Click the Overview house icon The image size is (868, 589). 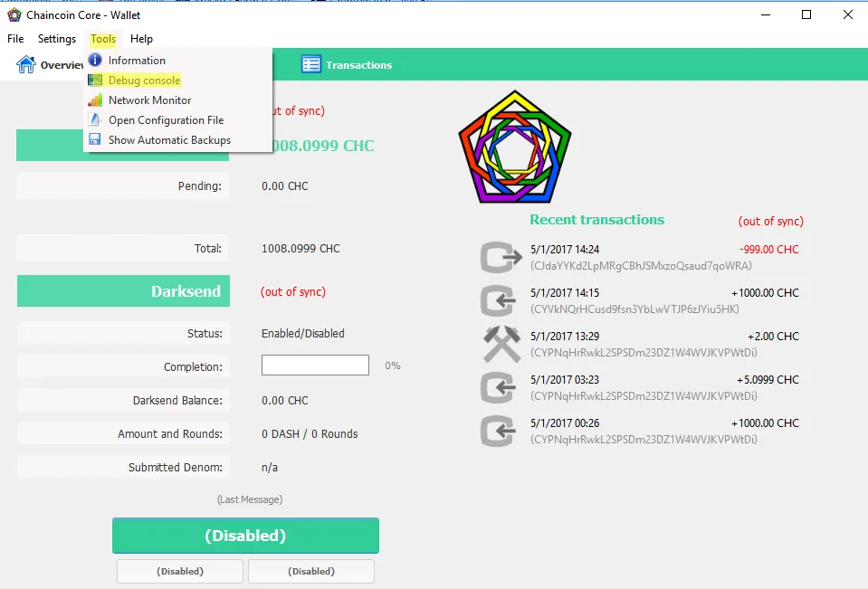coord(25,65)
